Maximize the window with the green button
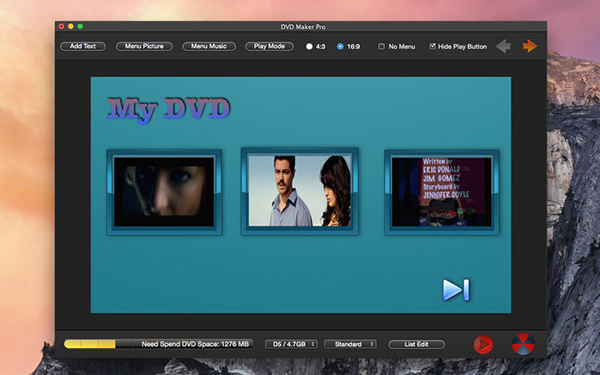This screenshot has height=375, width=600. pyautogui.click(x=80, y=26)
